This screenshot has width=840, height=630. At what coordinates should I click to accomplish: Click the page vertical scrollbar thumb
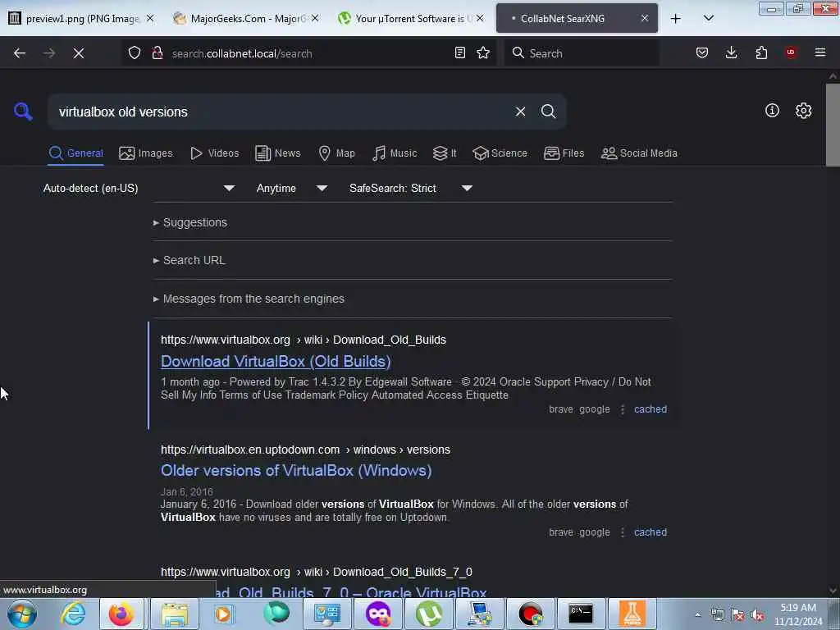point(833,125)
